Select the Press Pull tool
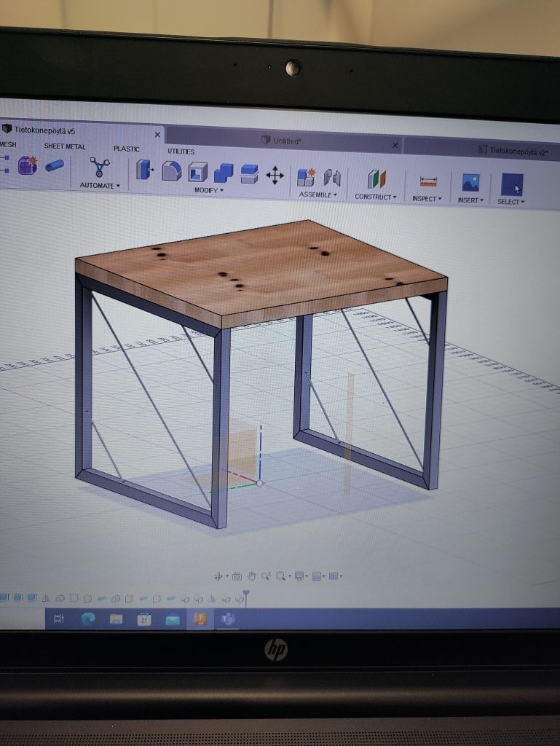The image size is (560, 746). coord(145,170)
